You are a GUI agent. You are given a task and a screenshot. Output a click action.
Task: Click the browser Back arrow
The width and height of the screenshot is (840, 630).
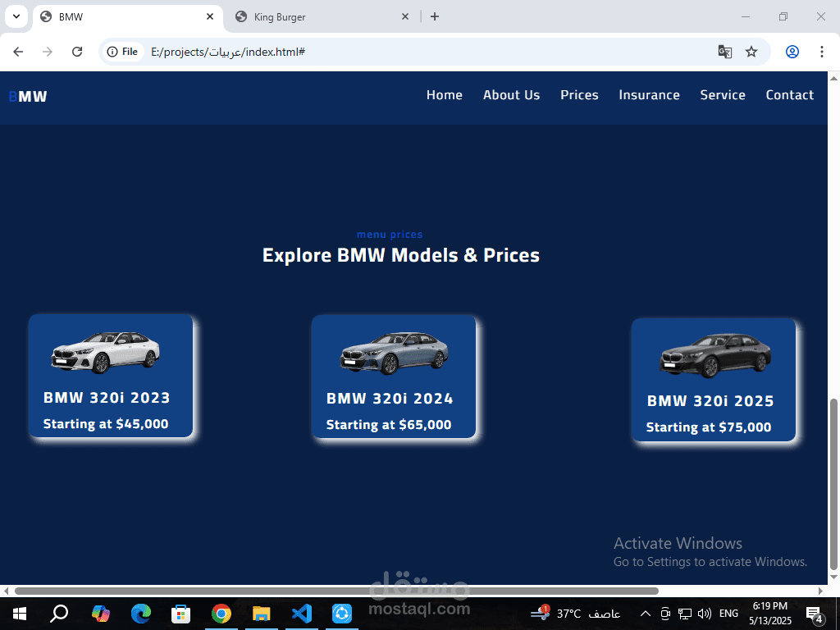tap(18, 52)
